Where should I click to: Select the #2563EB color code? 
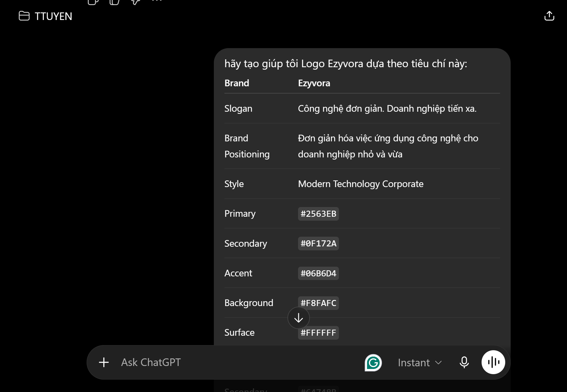click(318, 214)
